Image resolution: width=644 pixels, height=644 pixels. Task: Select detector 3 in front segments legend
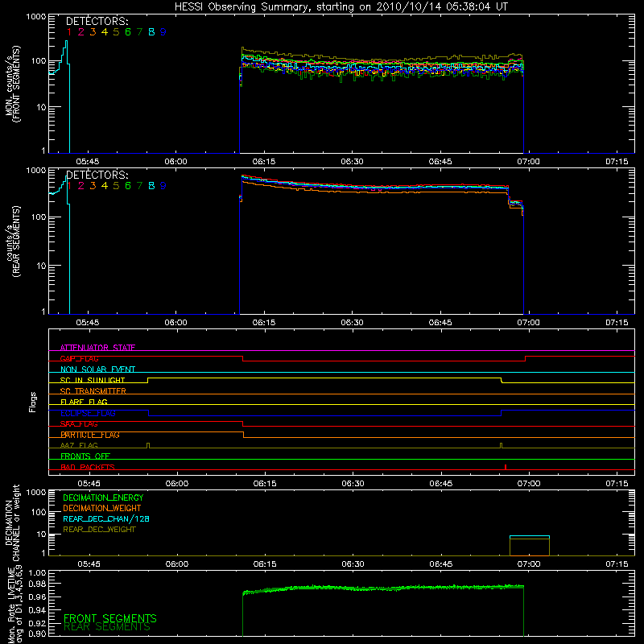pos(93,32)
